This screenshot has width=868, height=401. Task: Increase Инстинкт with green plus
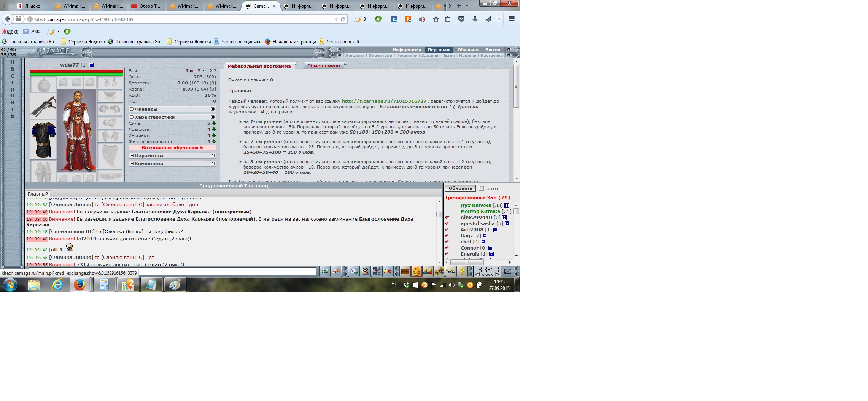pos(214,135)
